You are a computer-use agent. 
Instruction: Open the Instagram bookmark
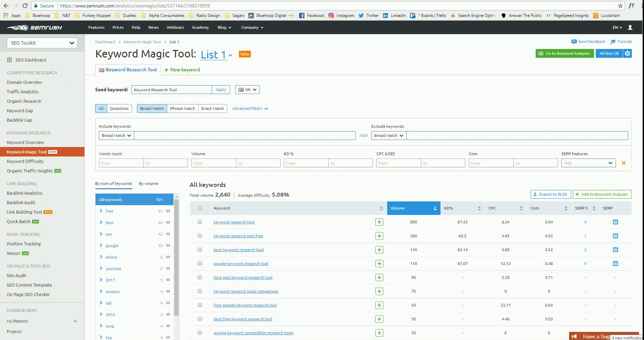click(x=341, y=15)
